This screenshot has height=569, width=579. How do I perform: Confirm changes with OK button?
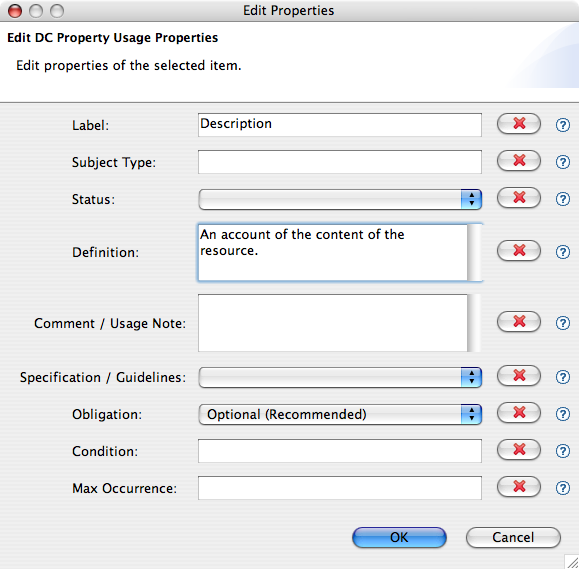tap(399, 537)
